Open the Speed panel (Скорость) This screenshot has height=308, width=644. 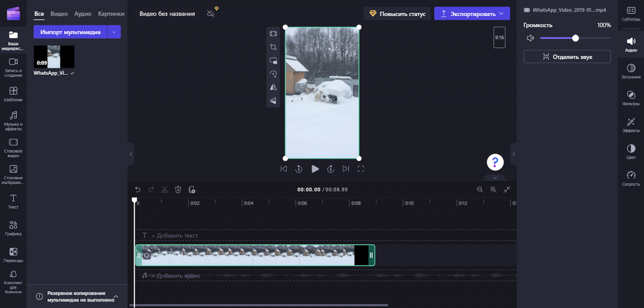(631, 178)
